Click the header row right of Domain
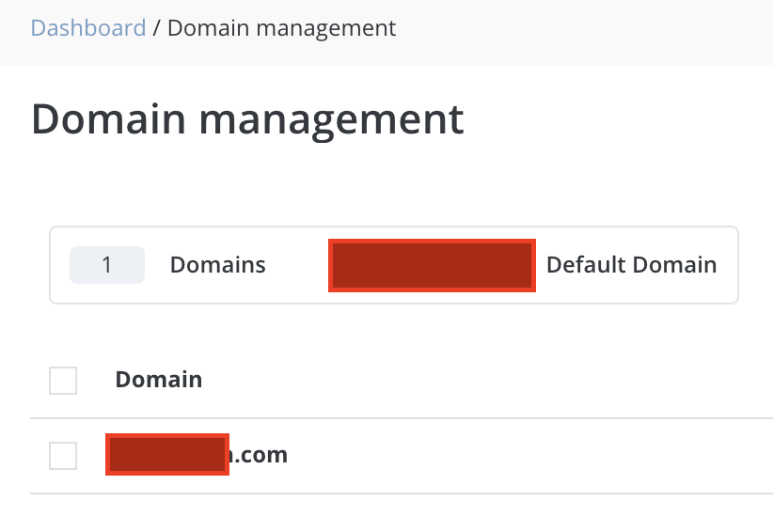773x532 pixels. pyautogui.click(x=489, y=381)
